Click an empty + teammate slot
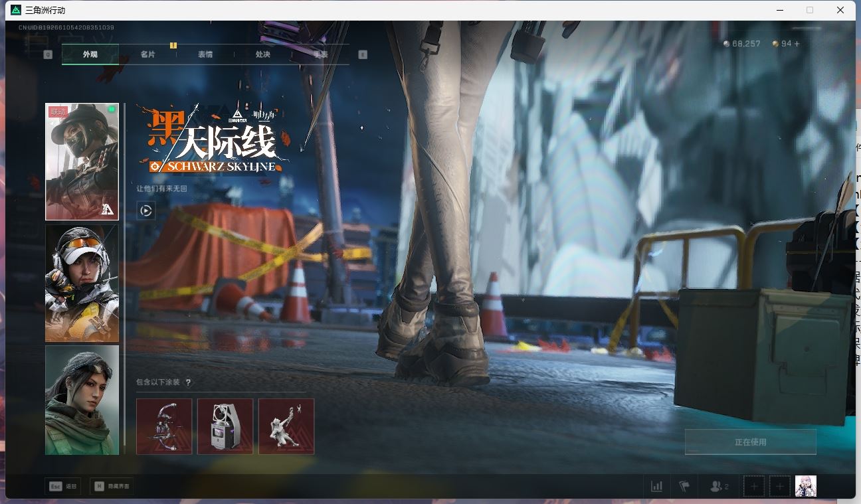The image size is (861, 504). coord(754,485)
